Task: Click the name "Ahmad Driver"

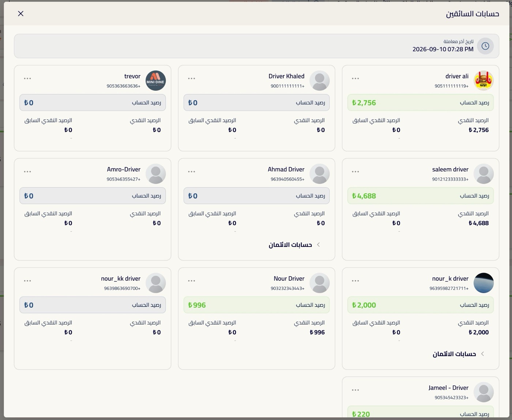Action: click(286, 169)
